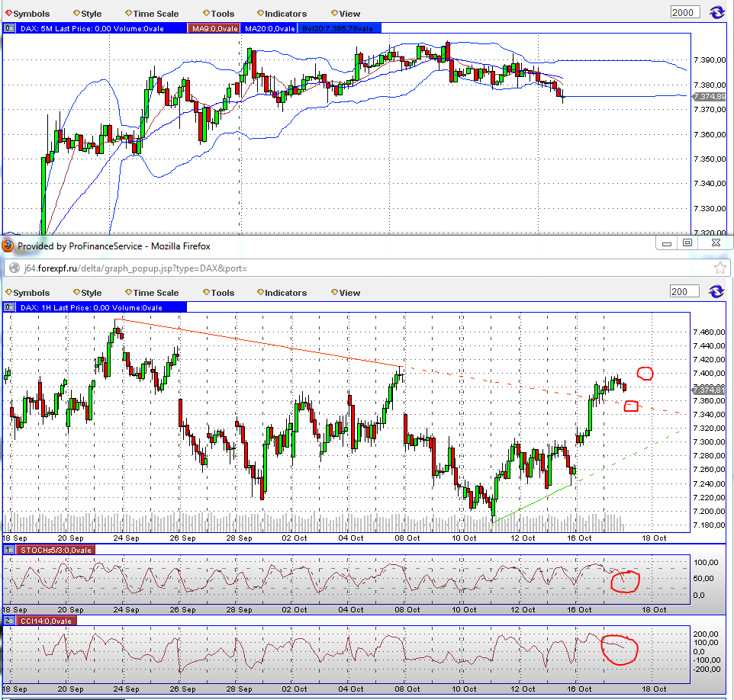Open the Tools menu on the 5M chart
Screen dimensions: 734x700
pyautogui.click(x=218, y=12)
